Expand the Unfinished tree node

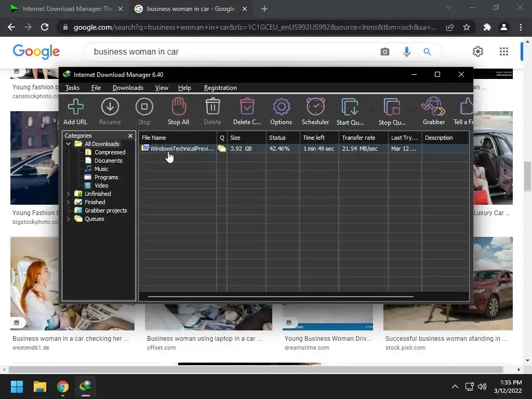point(68,194)
